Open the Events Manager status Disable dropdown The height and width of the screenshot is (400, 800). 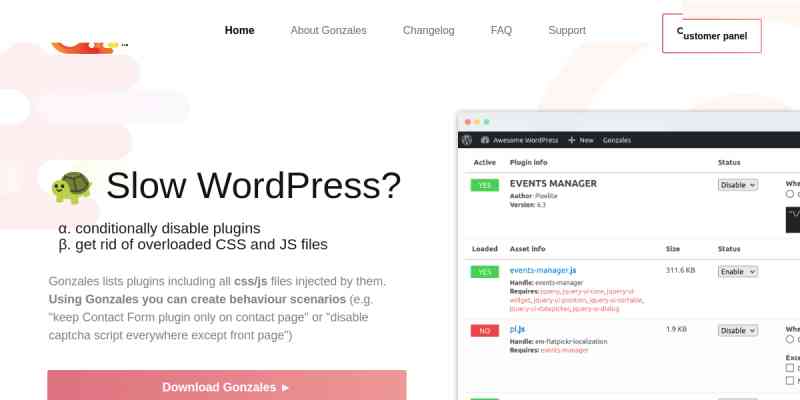738,185
